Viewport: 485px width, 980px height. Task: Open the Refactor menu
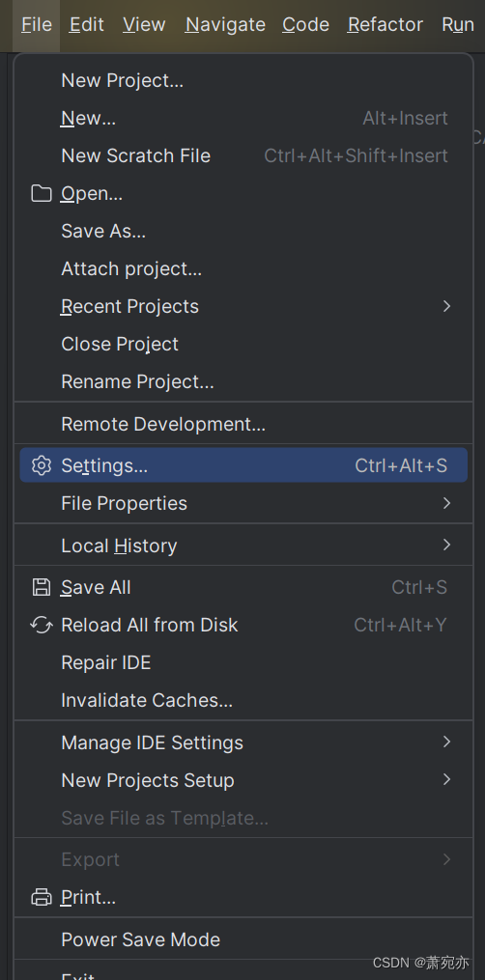[385, 25]
